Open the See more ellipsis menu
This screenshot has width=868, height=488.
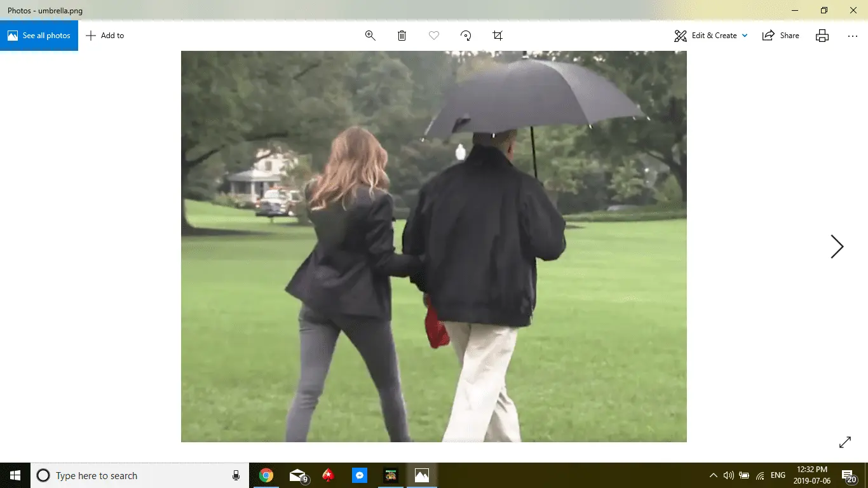click(853, 36)
